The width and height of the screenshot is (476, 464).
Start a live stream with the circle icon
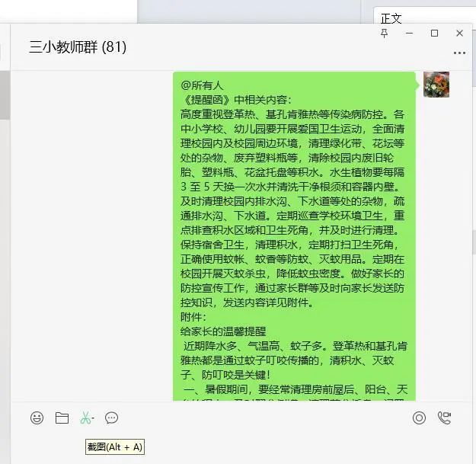pyautogui.click(x=419, y=418)
